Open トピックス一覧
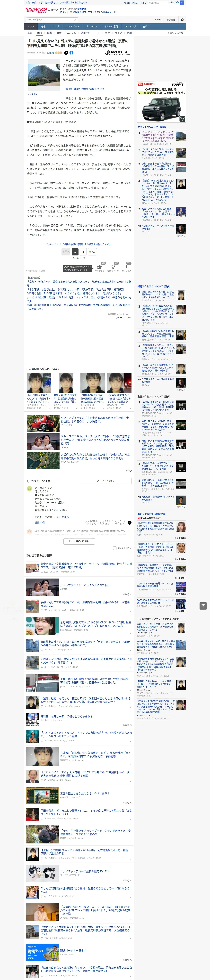 click(175, 33)
